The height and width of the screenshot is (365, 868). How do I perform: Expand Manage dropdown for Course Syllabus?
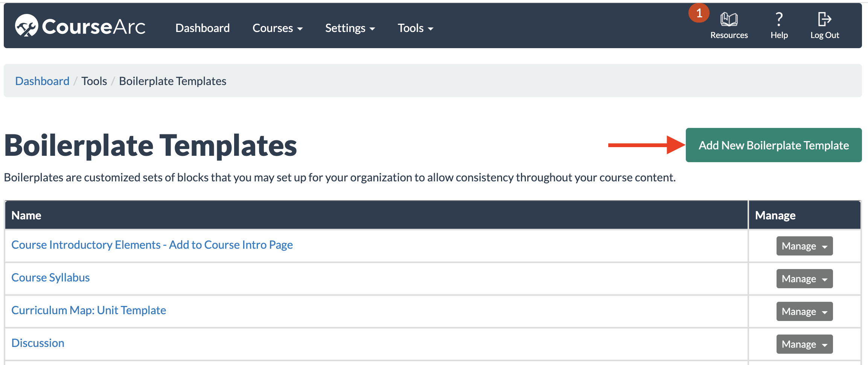click(x=804, y=279)
